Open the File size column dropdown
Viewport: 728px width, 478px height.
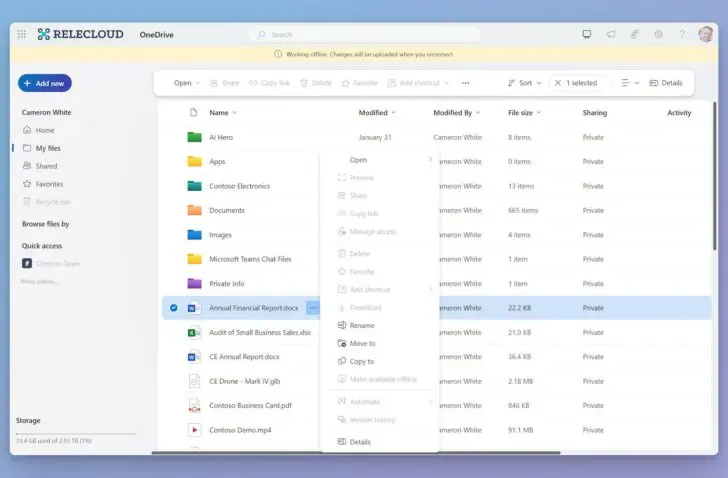pyautogui.click(x=539, y=112)
